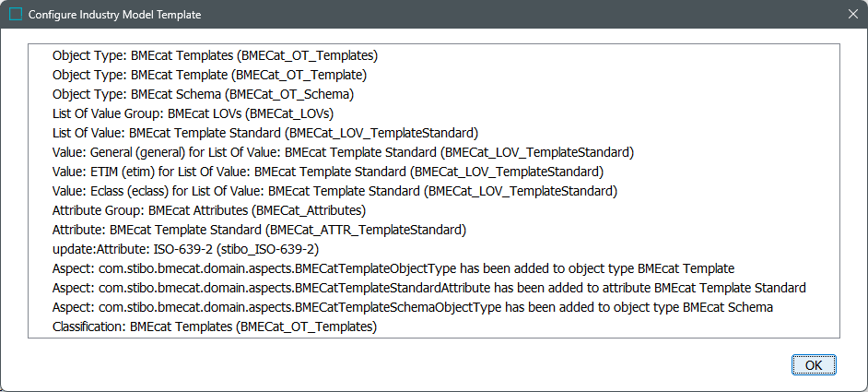Select the BMECatTemplateStandardAttribute aspect line
This screenshot has height=392, width=868.
429,288
